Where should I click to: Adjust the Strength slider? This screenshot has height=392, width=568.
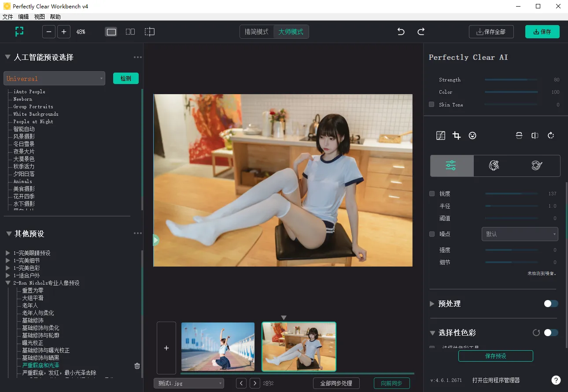tap(511, 80)
